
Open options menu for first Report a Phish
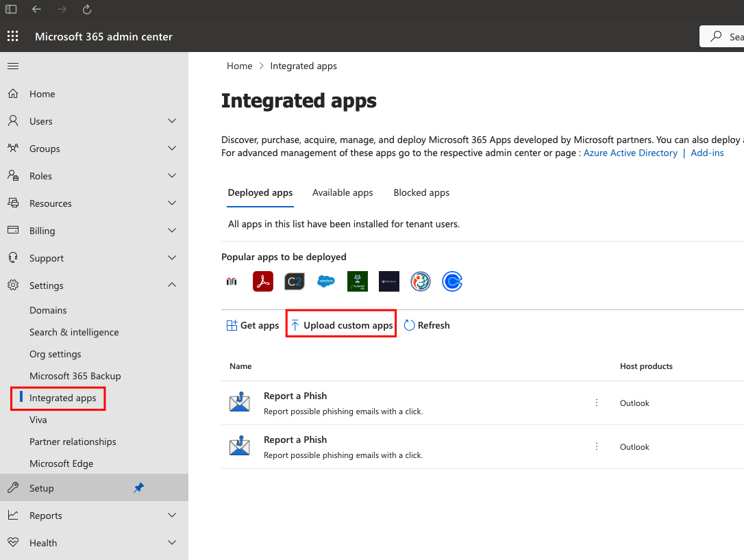coord(596,403)
